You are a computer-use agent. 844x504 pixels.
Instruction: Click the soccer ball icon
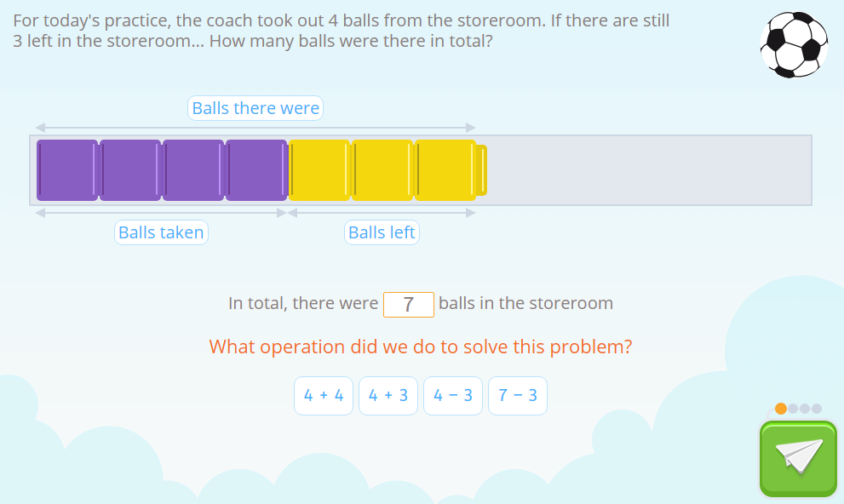pos(794,44)
